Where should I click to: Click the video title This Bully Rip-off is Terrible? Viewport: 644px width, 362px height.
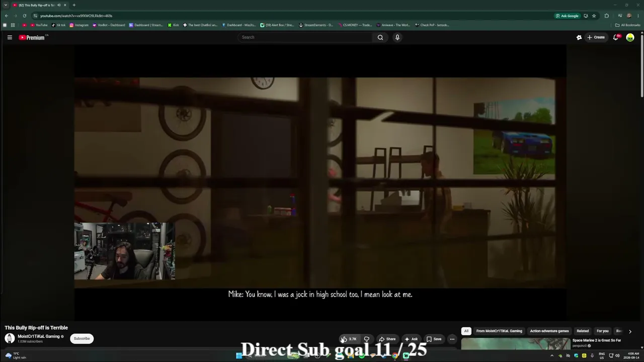pos(36,328)
